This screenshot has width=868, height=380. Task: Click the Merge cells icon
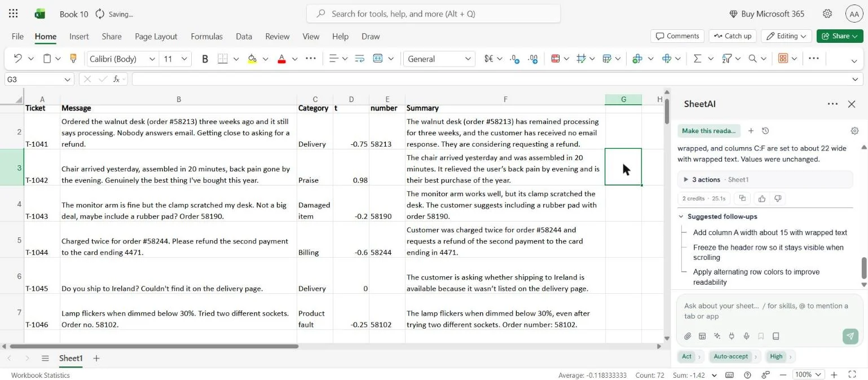[x=378, y=59]
